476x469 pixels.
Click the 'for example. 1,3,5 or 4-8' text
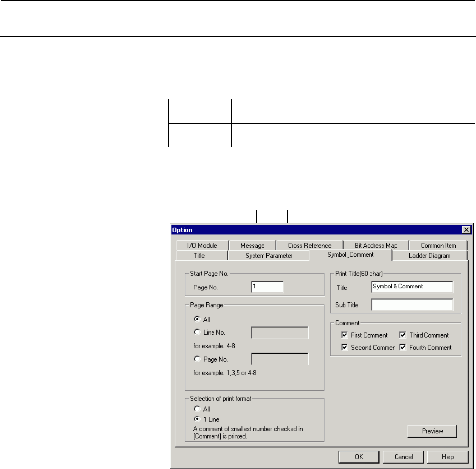(225, 373)
